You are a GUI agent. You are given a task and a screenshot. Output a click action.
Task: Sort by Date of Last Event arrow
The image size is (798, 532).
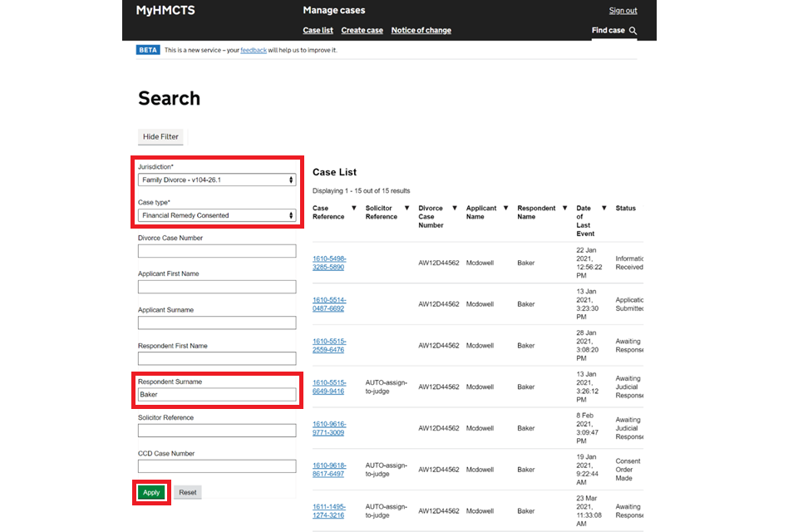click(604, 209)
